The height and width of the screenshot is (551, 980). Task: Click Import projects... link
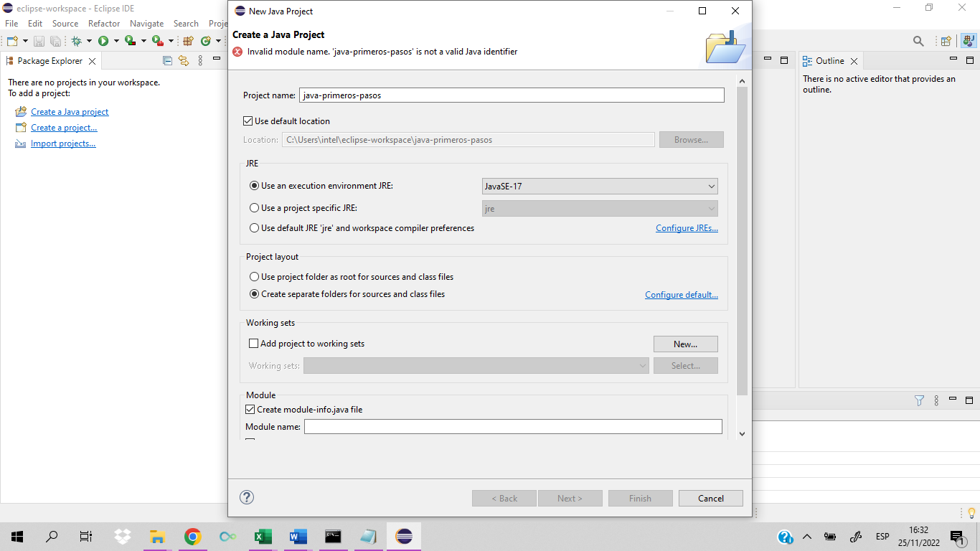click(x=63, y=143)
